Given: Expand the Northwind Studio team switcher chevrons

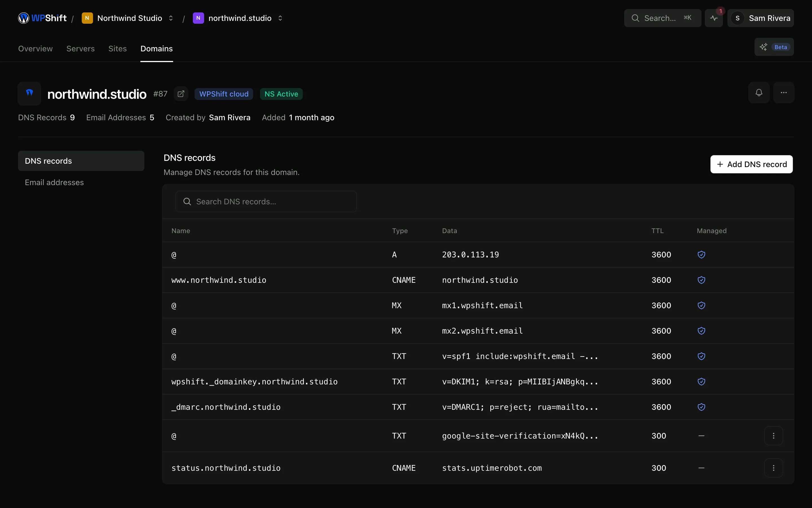Looking at the screenshot, I should 171,18.
